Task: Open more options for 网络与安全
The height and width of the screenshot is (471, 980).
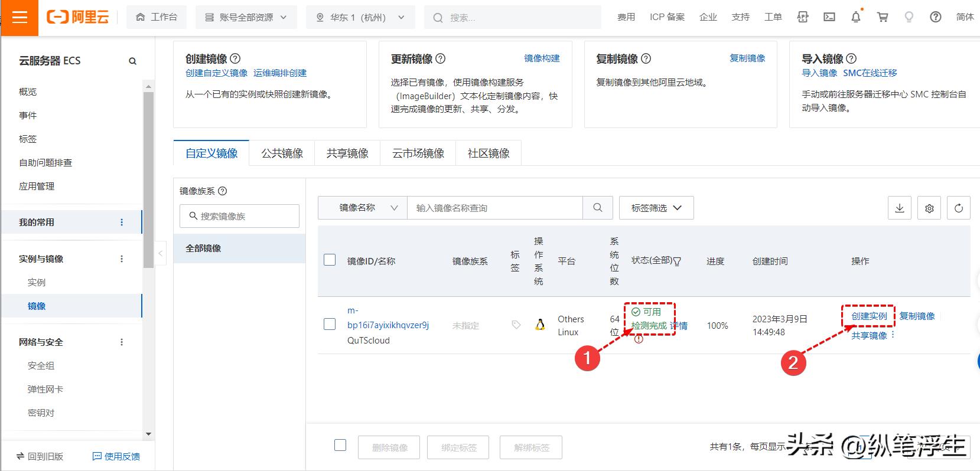Action: pos(122,342)
